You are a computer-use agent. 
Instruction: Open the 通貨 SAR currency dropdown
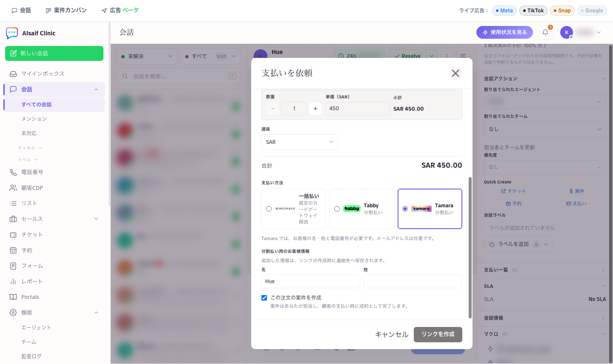pyautogui.click(x=300, y=142)
